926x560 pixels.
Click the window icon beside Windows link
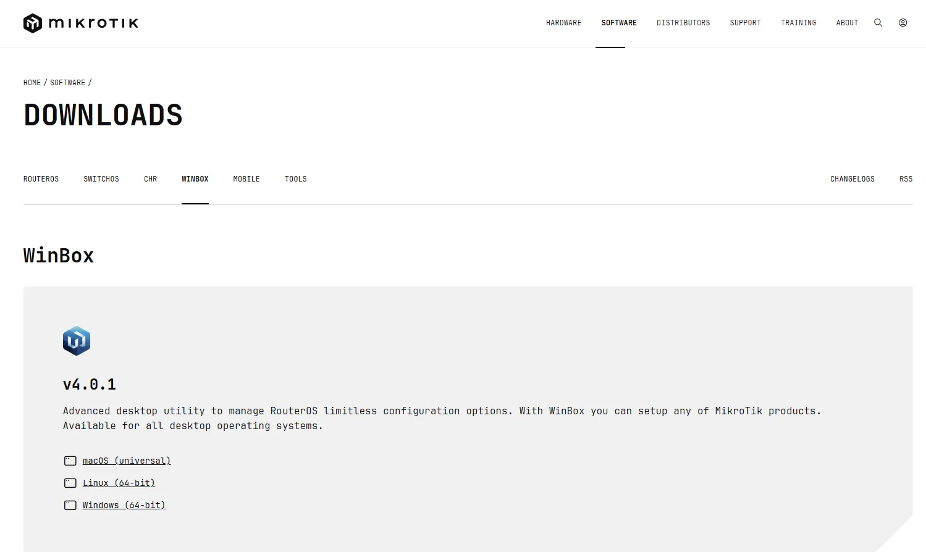[x=70, y=506]
